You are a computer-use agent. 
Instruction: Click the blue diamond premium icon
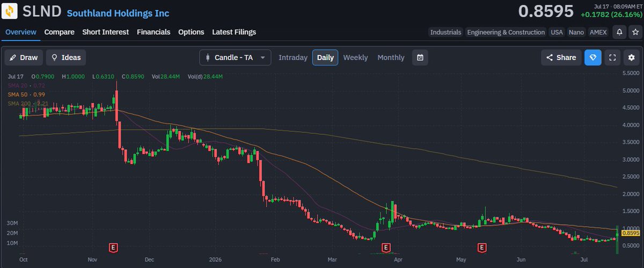(593, 57)
